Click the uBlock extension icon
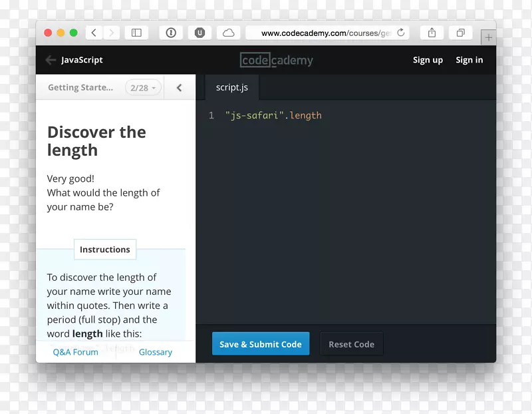The width and height of the screenshot is (532, 414). click(x=199, y=33)
